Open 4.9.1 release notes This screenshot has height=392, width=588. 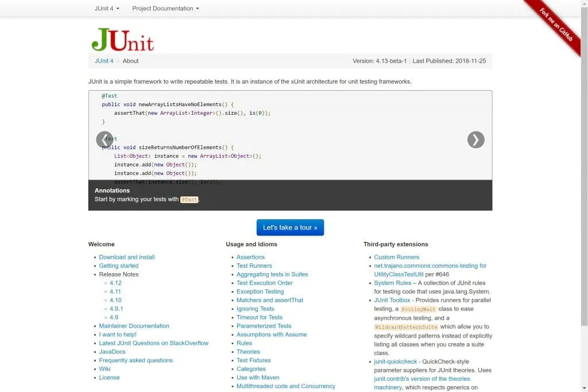[x=116, y=309]
